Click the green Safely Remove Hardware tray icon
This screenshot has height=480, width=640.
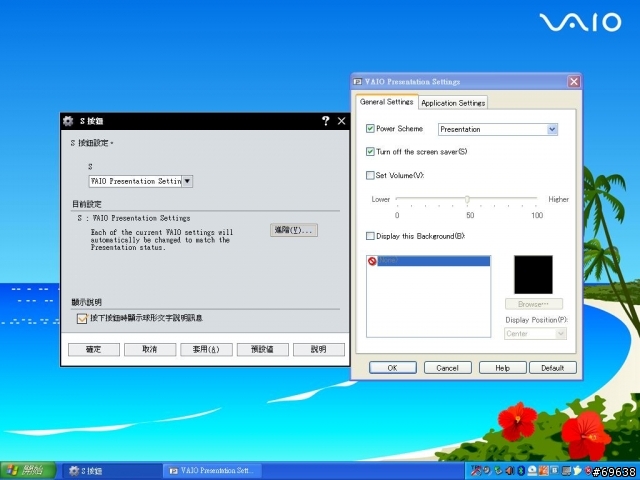pyautogui.click(x=498, y=471)
